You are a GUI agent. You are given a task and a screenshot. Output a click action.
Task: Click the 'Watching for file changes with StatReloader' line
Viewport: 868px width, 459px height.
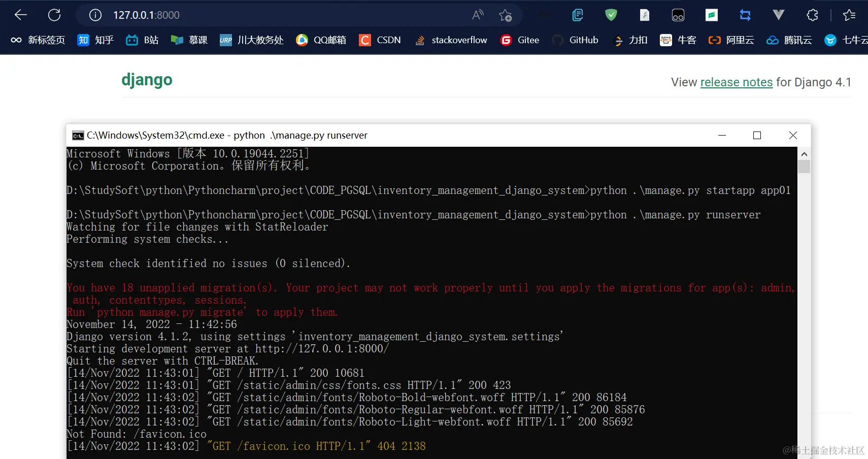pos(197,227)
